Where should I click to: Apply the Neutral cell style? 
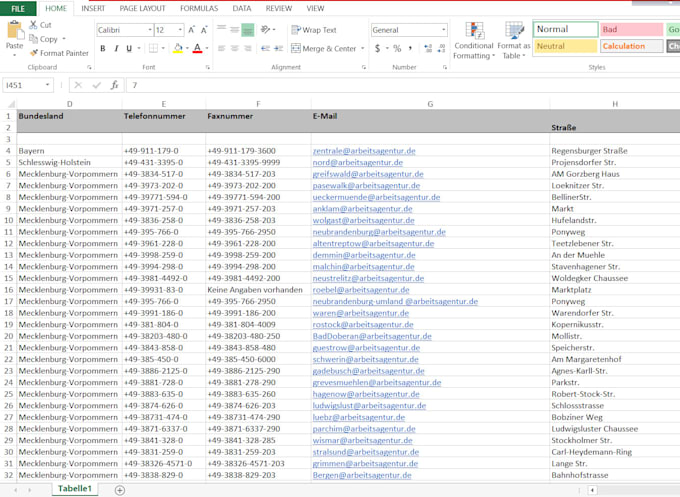pyautogui.click(x=566, y=46)
